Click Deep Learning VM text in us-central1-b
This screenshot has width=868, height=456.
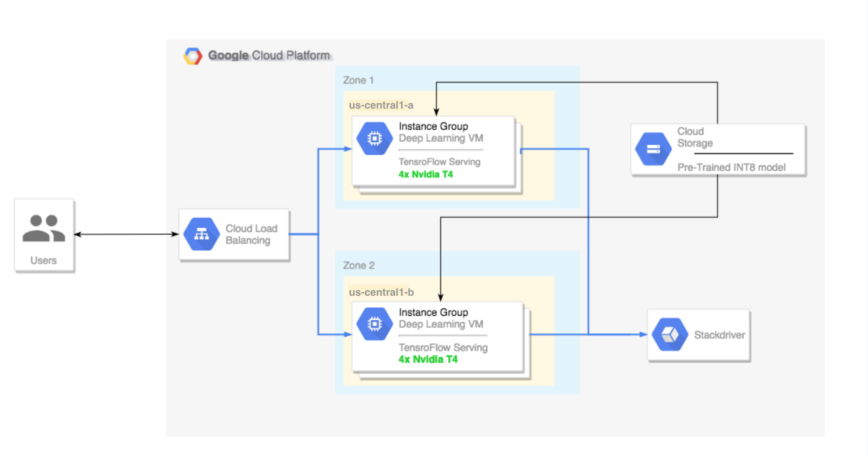pos(441,324)
